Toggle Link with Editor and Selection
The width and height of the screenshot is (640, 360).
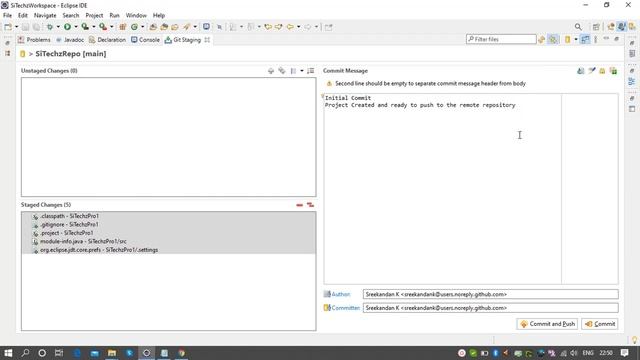(x=553, y=40)
